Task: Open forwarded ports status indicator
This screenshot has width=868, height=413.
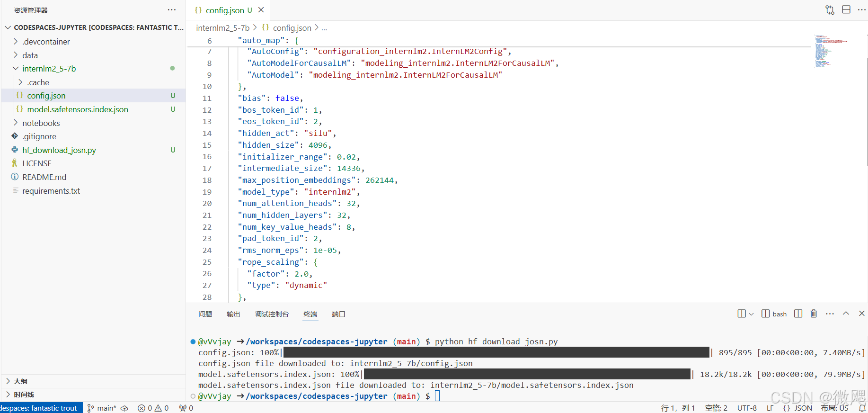Action: [x=186, y=408]
